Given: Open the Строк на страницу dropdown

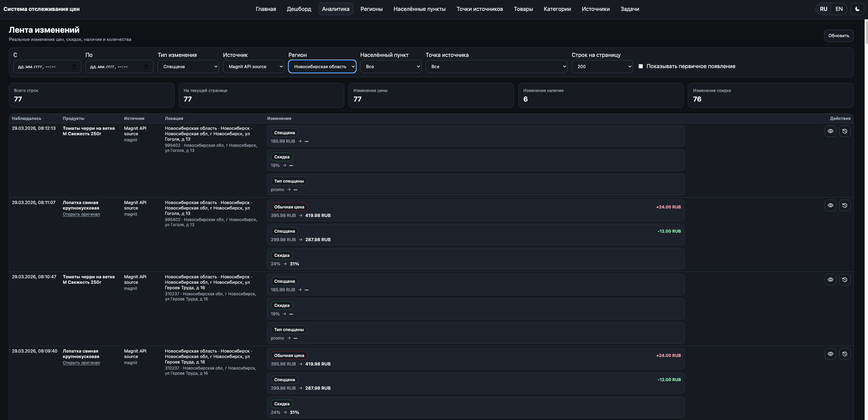Looking at the screenshot, I should pos(602,67).
